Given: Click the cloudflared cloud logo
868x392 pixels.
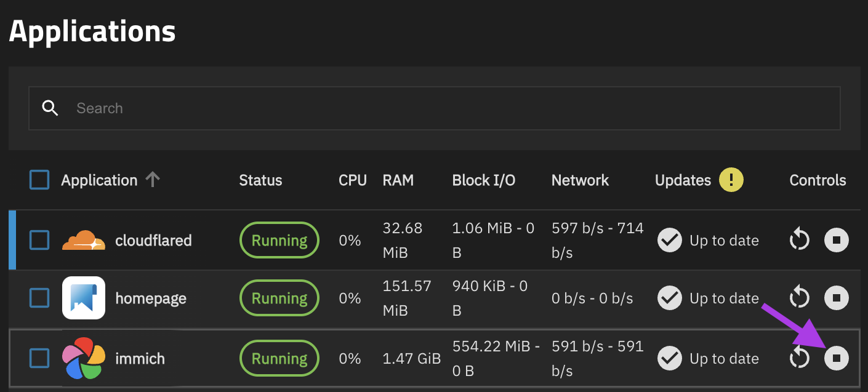Looking at the screenshot, I should [83, 240].
